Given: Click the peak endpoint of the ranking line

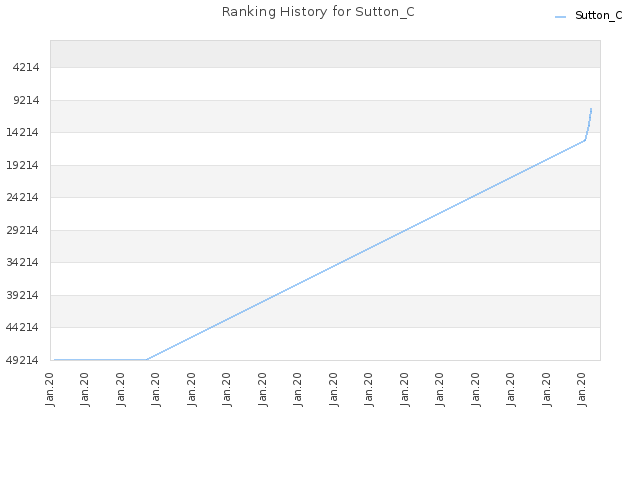Looking at the screenshot, I should coord(591,109).
